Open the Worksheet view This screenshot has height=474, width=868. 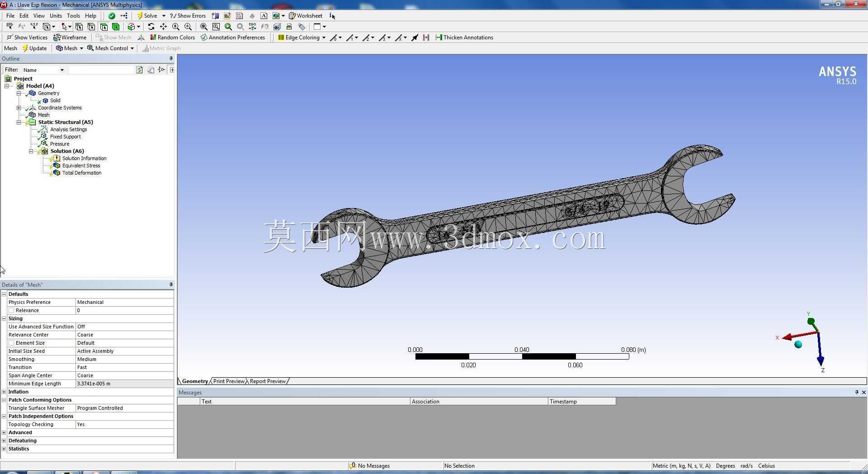pos(306,16)
